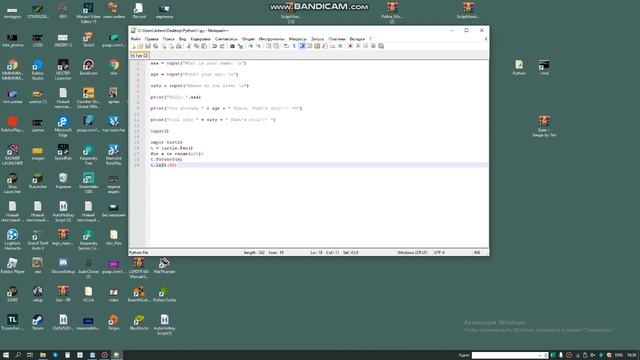Open the Плагины menu
Screen dimensions: 640x360
337,39
